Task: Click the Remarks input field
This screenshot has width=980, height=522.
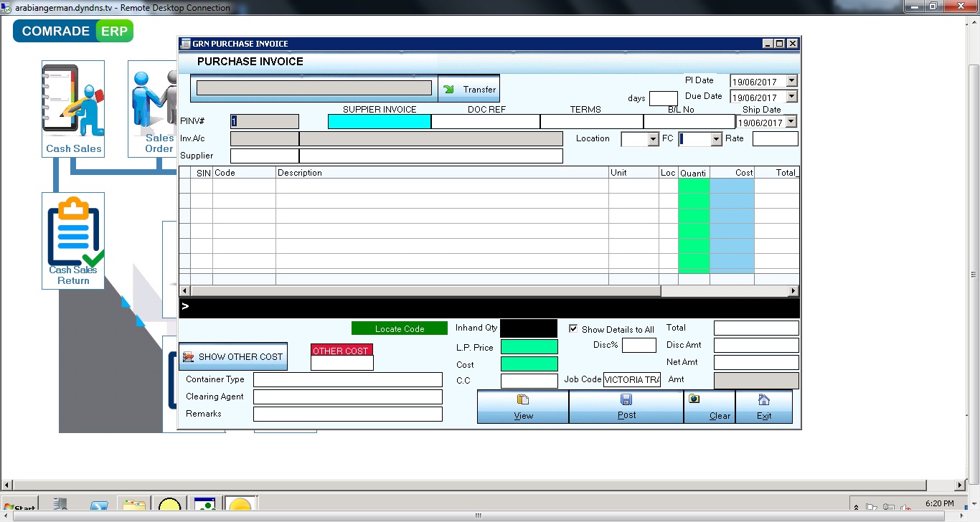Action: (x=347, y=414)
